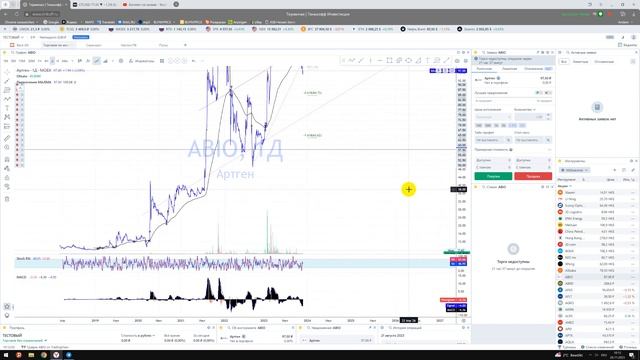Open the Stop-loss dropdown field

(533, 140)
